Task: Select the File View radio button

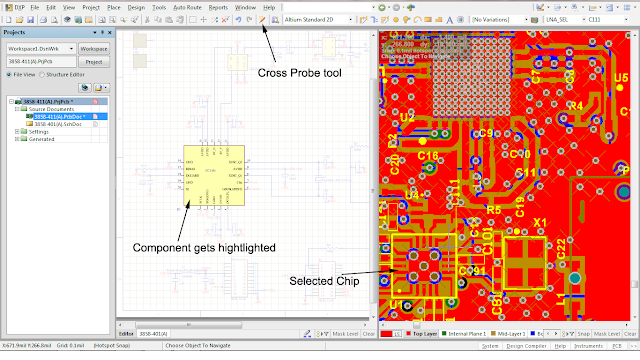Action: click(9, 75)
